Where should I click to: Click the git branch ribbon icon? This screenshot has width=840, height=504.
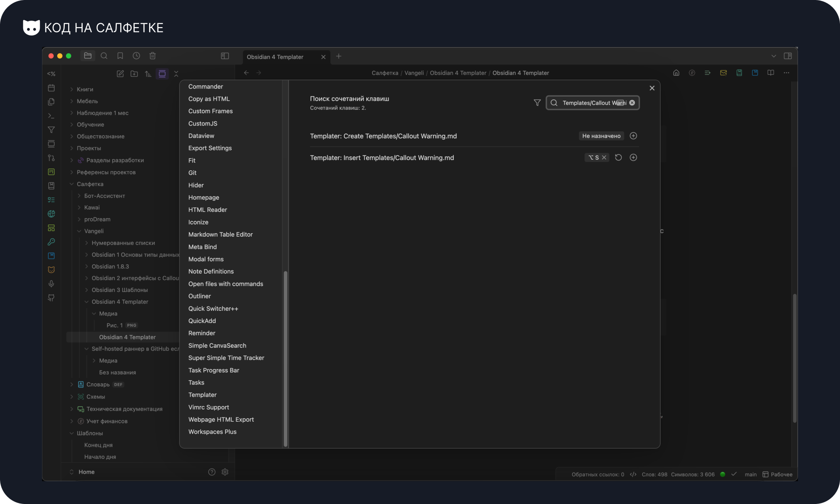pos(51,158)
